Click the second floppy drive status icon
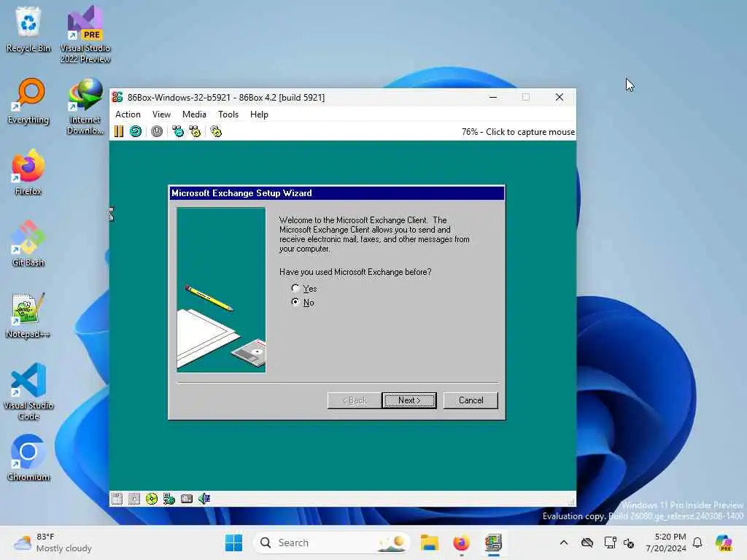 click(134, 499)
